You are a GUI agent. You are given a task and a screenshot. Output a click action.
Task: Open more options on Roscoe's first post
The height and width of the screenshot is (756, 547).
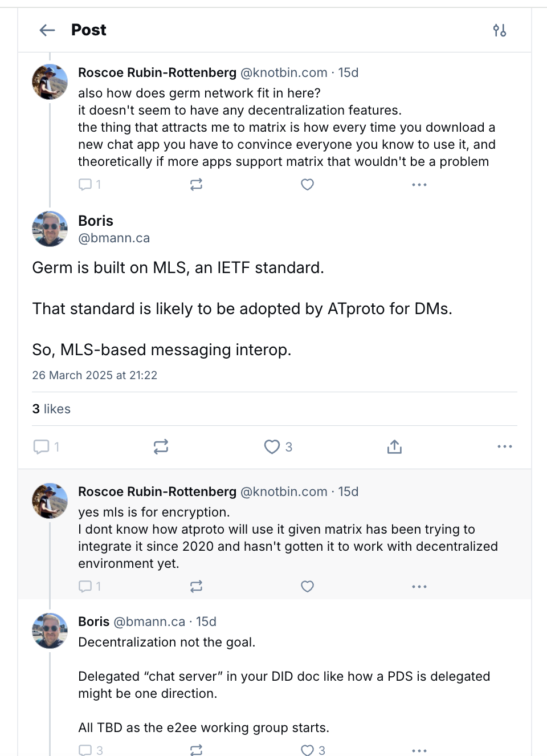(x=419, y=185)
